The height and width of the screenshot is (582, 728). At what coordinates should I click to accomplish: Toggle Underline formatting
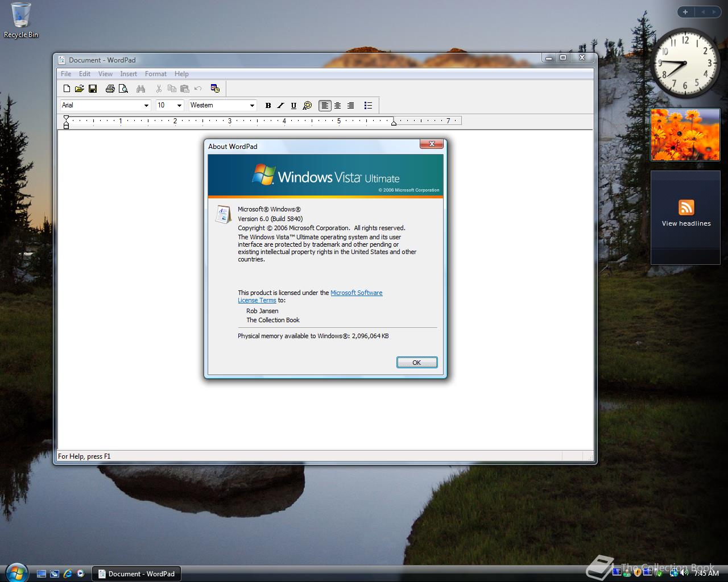(x=294, y=106)
